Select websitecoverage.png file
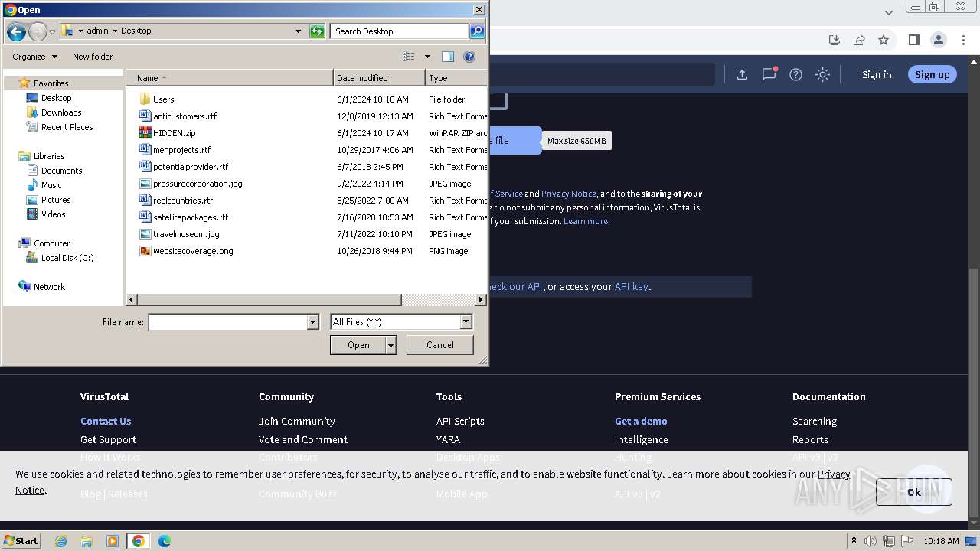980x551 pixels. pyautogui.click(x=193, y=251)
